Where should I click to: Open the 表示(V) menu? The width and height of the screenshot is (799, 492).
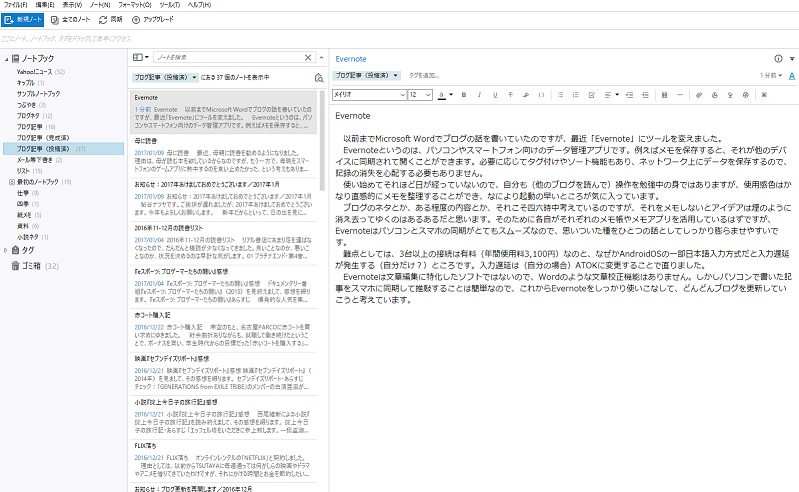pos(72,5)
